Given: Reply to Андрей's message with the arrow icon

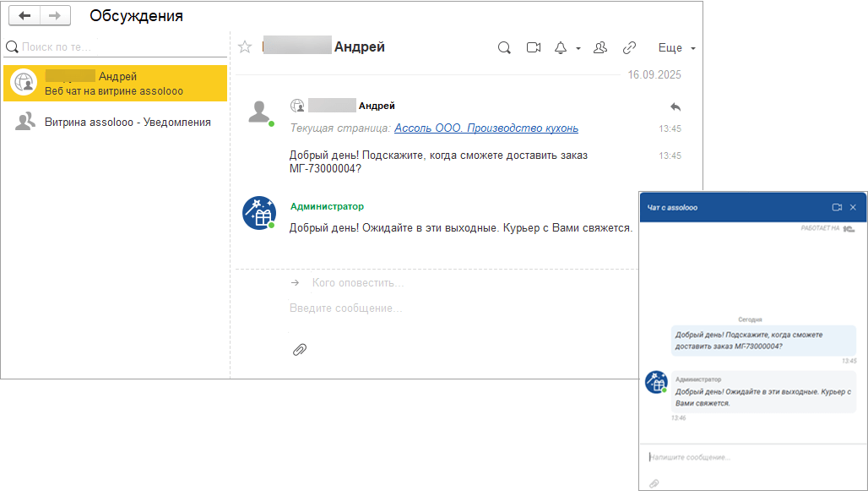Looking at the screenshot, I should click(675, 106).
